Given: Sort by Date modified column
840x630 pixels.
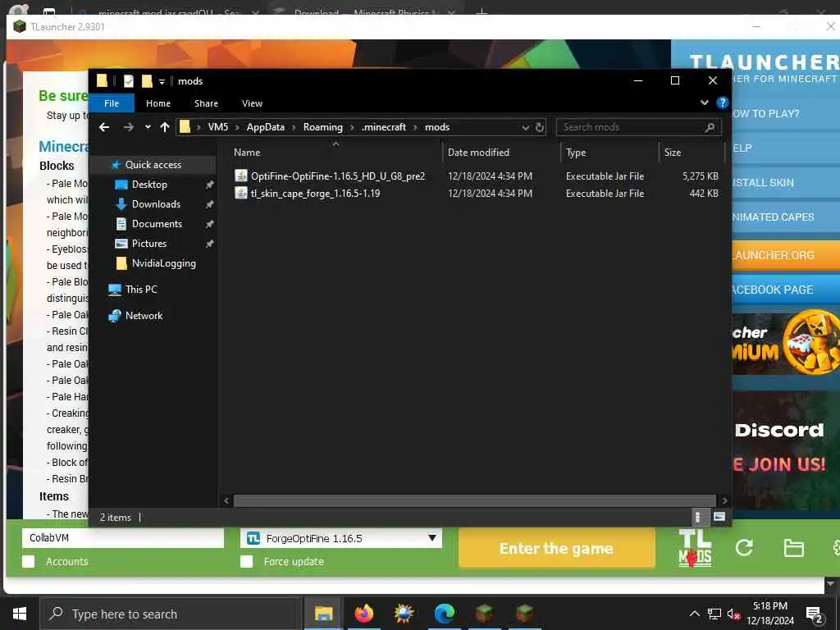Looking at the screenshot, I should coord(478,152).
